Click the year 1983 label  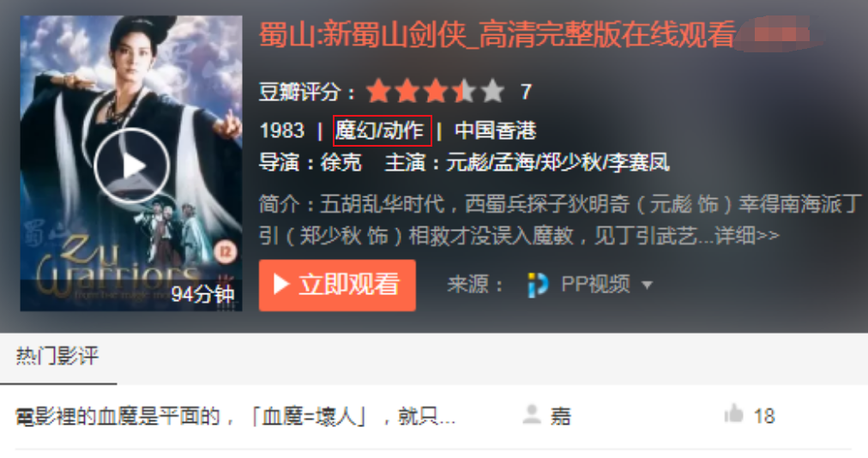[x=282, y=130]
